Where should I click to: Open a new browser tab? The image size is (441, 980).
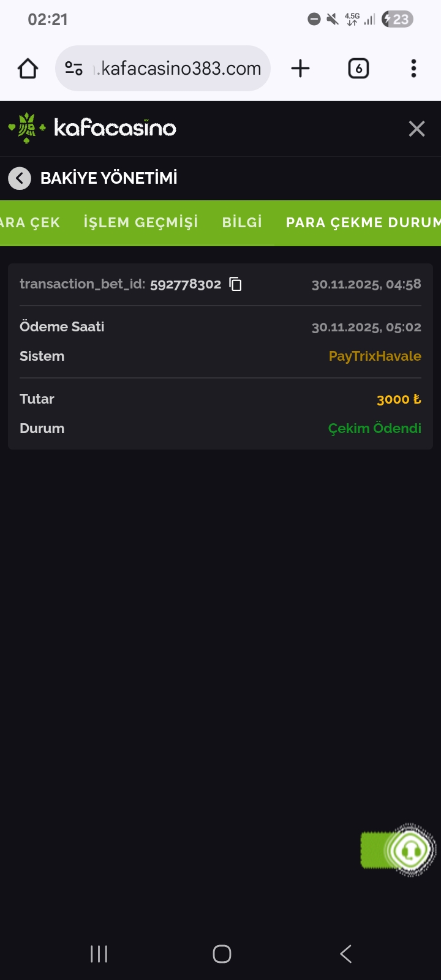tap(300, 69)
